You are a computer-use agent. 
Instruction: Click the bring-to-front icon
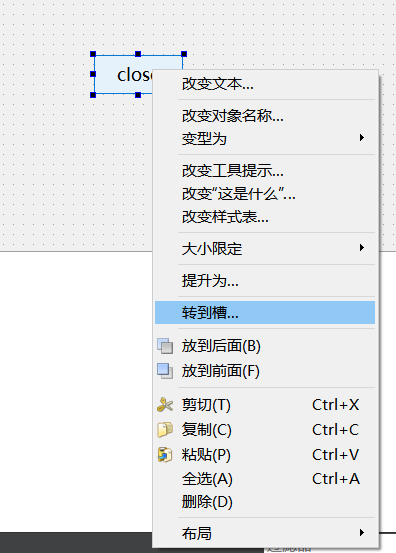[x=165, y=371]
